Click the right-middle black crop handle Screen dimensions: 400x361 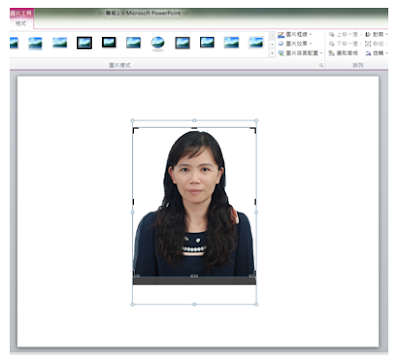point(255,202)
